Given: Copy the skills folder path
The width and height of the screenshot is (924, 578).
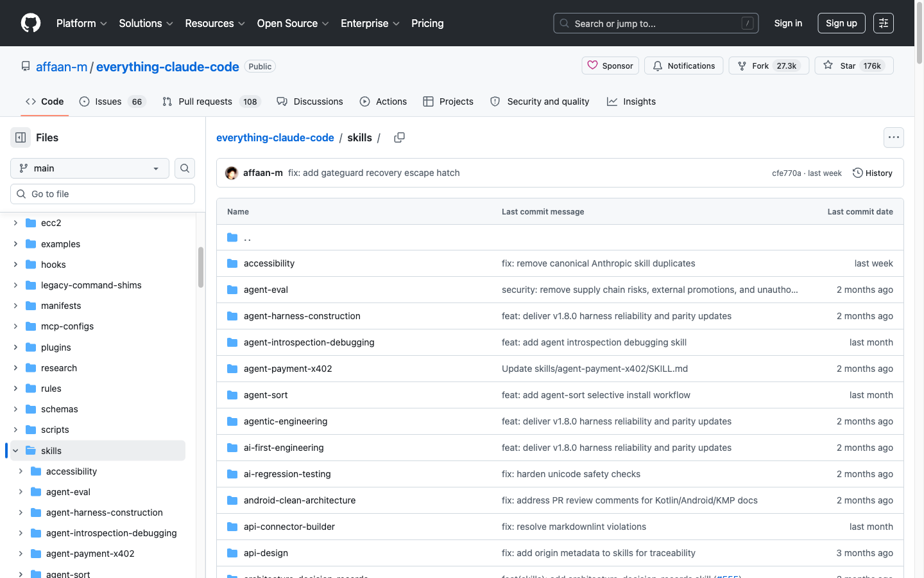Looking at the screenshot, I should (x=399, y=137).
